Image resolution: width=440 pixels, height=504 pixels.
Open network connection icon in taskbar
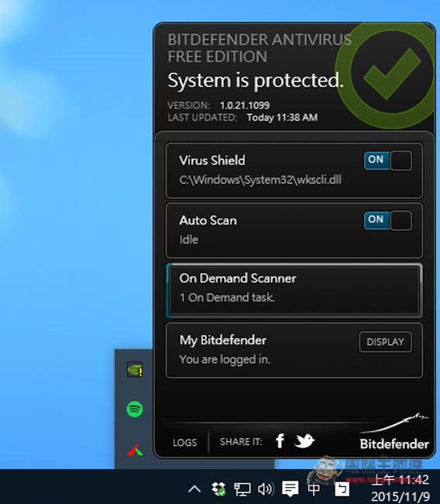tap(242, 489)
